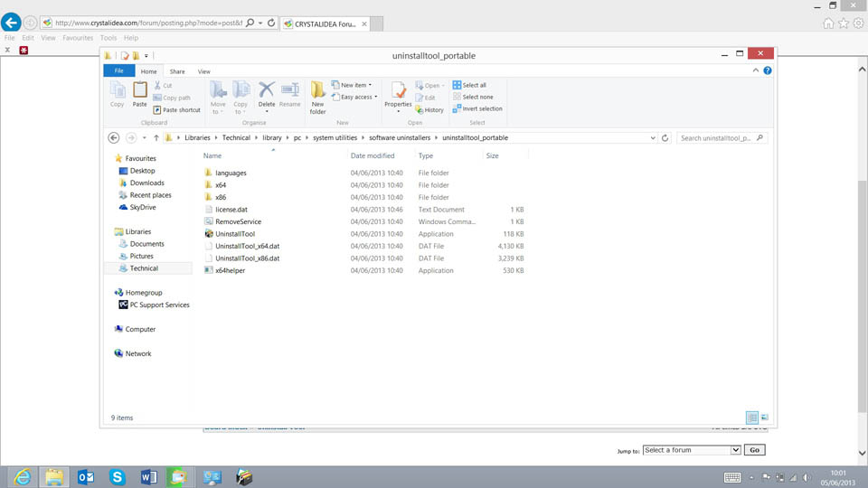
Task: Open the Move to command
Action: tap(218, 98)
